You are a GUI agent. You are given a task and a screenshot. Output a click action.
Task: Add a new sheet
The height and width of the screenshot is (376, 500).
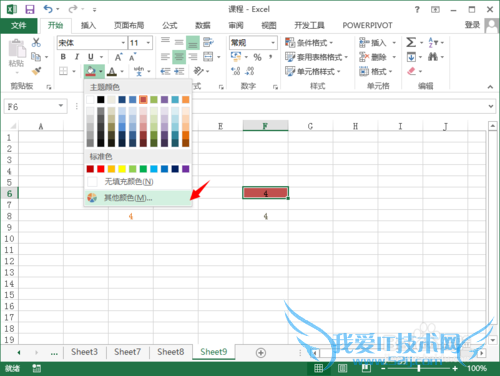tap(261, 353)
